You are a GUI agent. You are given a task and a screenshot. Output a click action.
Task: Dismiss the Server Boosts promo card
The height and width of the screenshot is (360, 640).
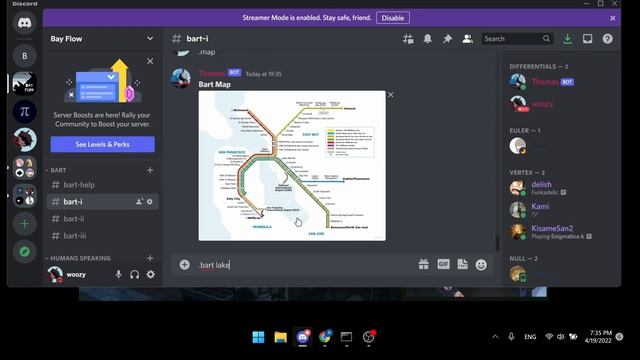(x=150, y=61)
